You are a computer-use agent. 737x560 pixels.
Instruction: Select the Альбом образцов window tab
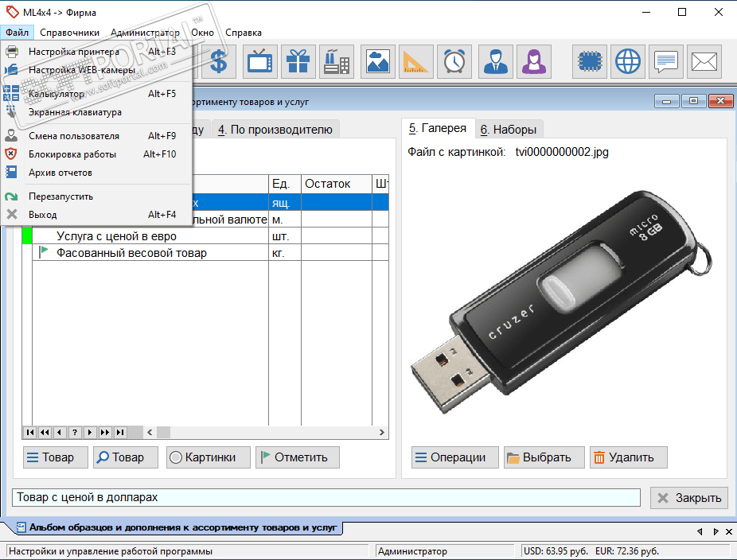click(178, 527)
